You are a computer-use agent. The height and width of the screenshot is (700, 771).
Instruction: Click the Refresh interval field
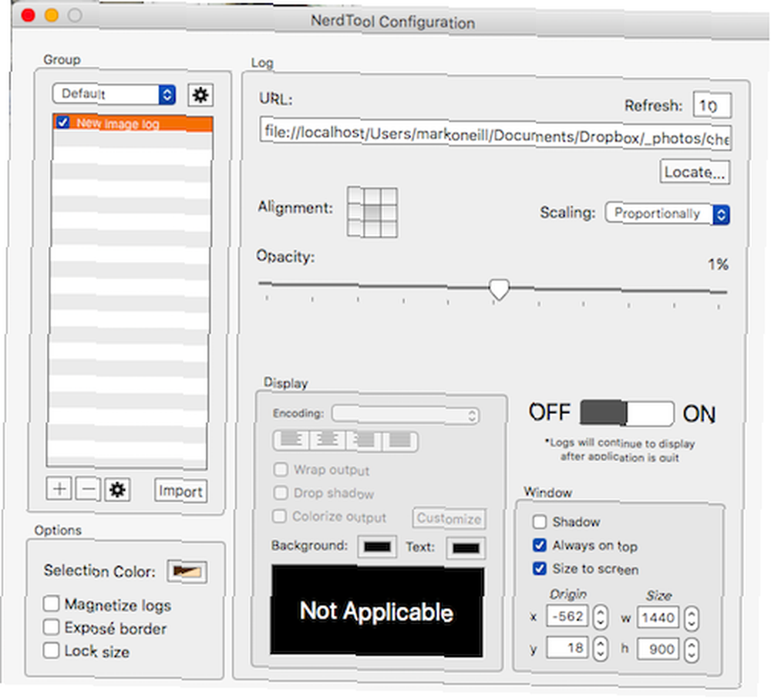coord(712,105)
